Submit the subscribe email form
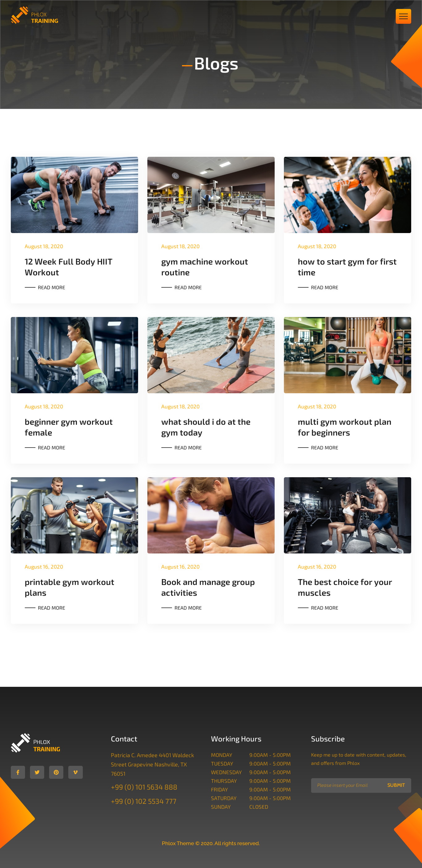The image size is (422, 868). (396, 785)
